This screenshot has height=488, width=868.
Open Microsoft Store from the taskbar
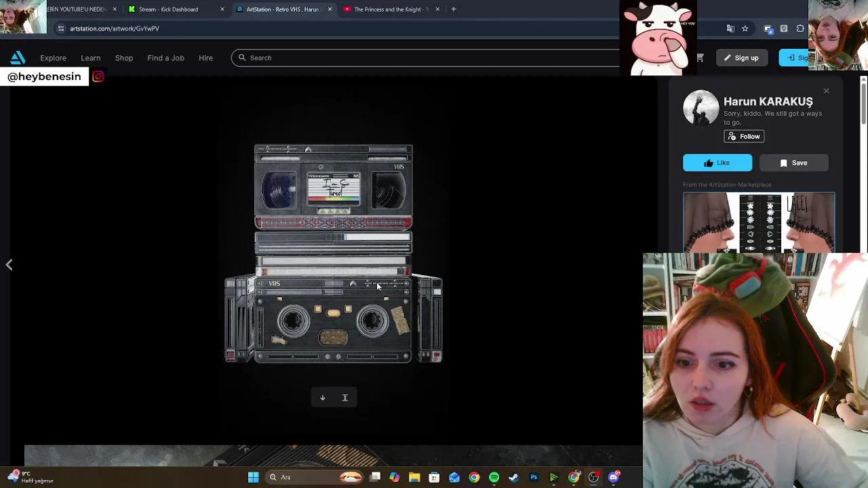434,477
